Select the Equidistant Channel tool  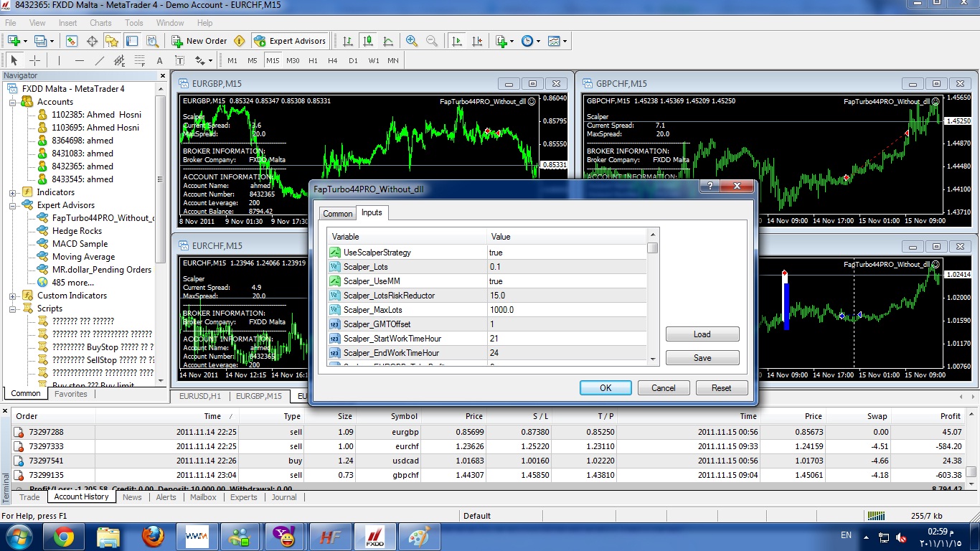119,60
